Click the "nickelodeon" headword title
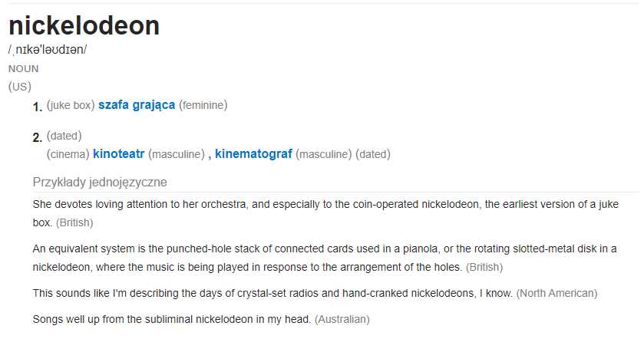 (84, 26)
